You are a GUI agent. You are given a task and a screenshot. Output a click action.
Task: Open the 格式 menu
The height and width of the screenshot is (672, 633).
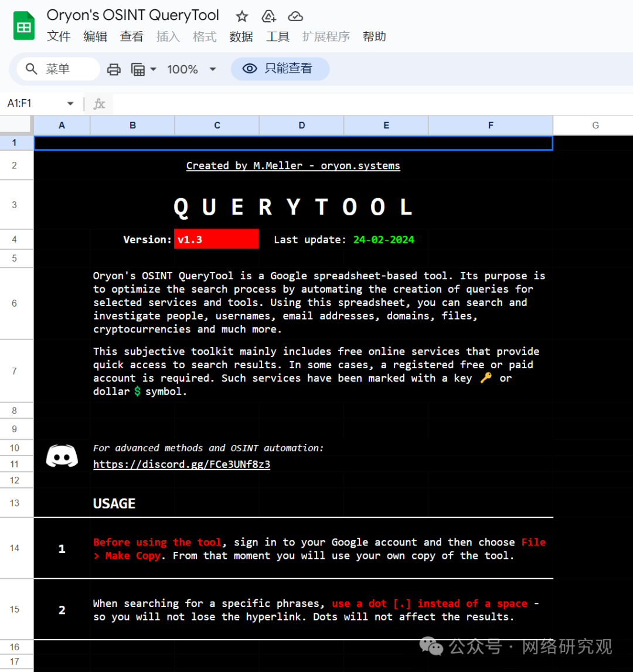205,36
